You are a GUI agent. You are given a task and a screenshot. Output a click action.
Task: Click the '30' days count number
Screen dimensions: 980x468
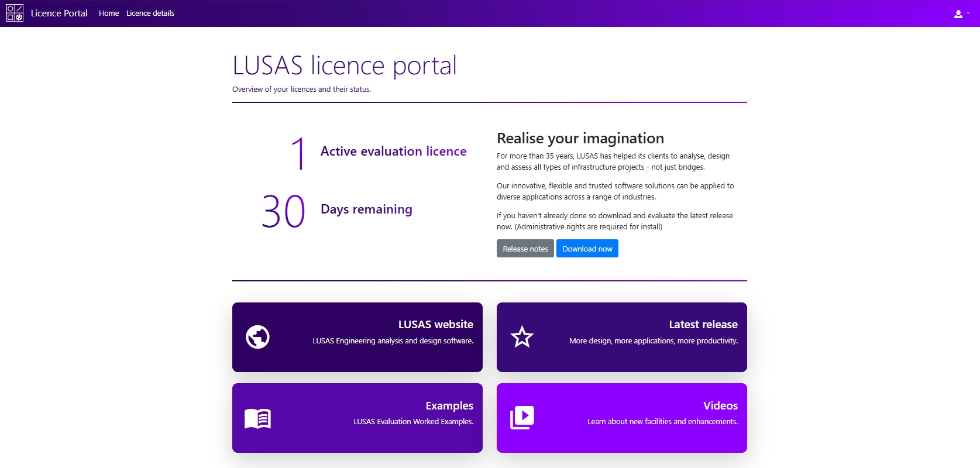[x=284, y=211]
